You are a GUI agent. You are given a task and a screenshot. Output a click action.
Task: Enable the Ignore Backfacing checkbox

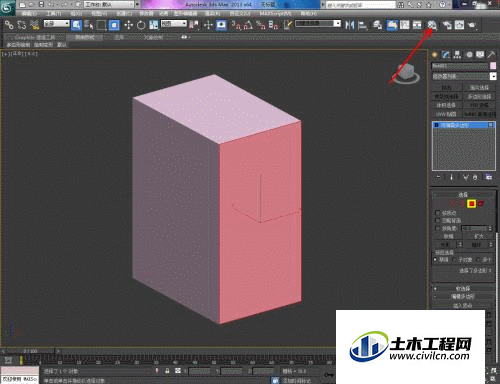click(x=438, y=220)
